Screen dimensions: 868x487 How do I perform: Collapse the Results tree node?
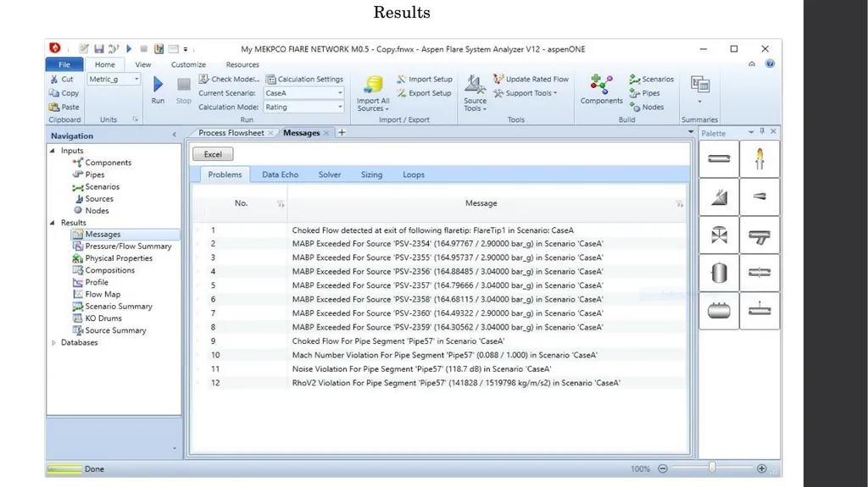click(53, 223)
